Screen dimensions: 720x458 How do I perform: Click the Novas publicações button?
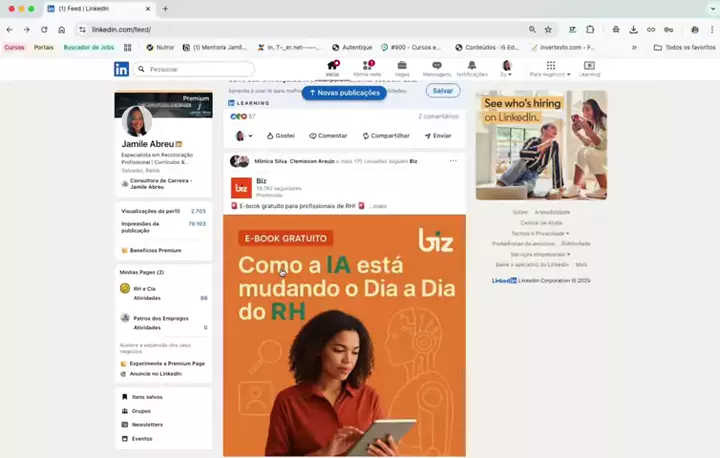tap(344, 92)
